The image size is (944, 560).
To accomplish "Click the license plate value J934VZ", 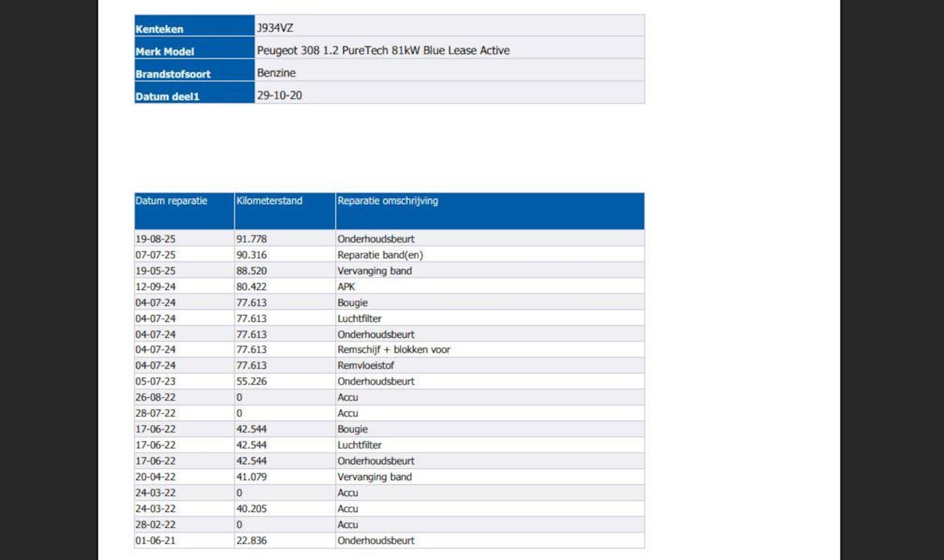I will [x=275, y=28].
